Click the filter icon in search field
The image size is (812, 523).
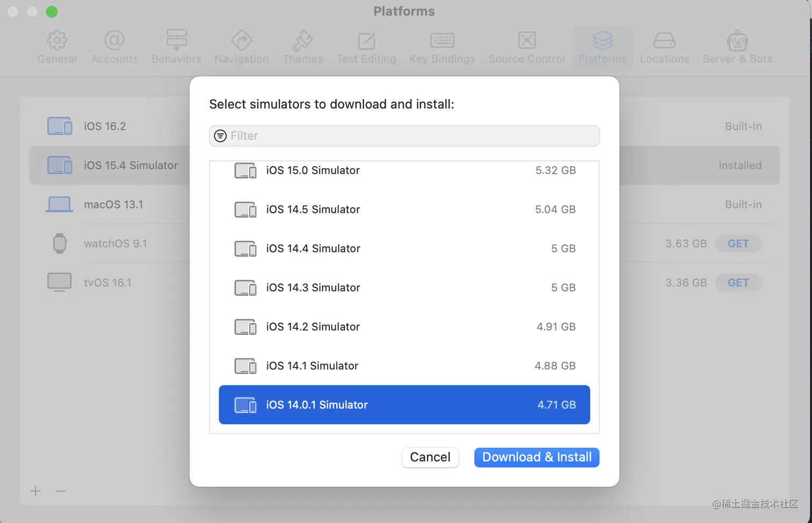(220, 136)
